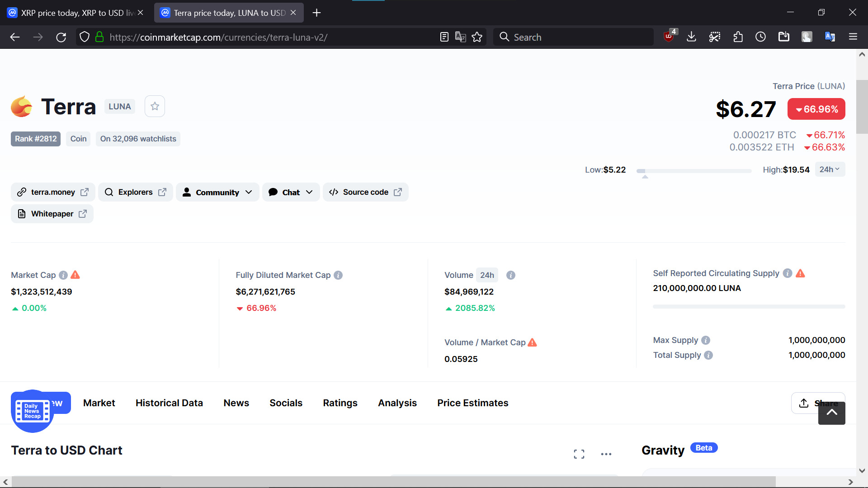Add Terra to watchlist star

155,106
